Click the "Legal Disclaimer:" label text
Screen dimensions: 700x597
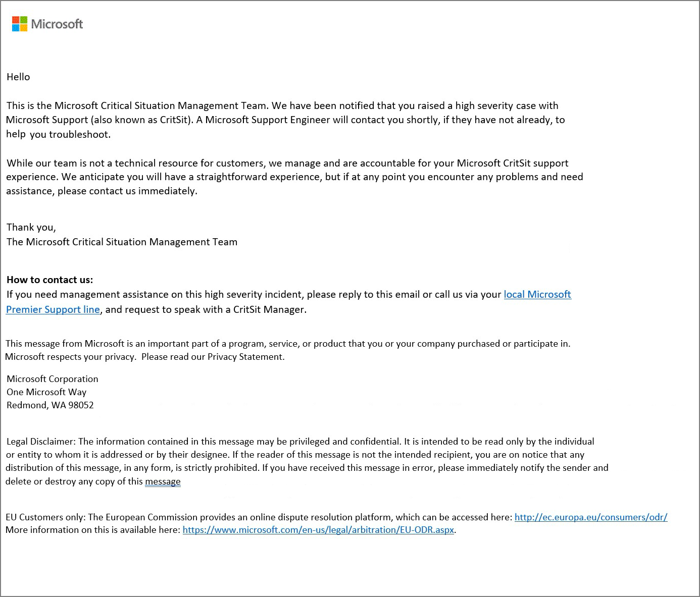(41, 442)
